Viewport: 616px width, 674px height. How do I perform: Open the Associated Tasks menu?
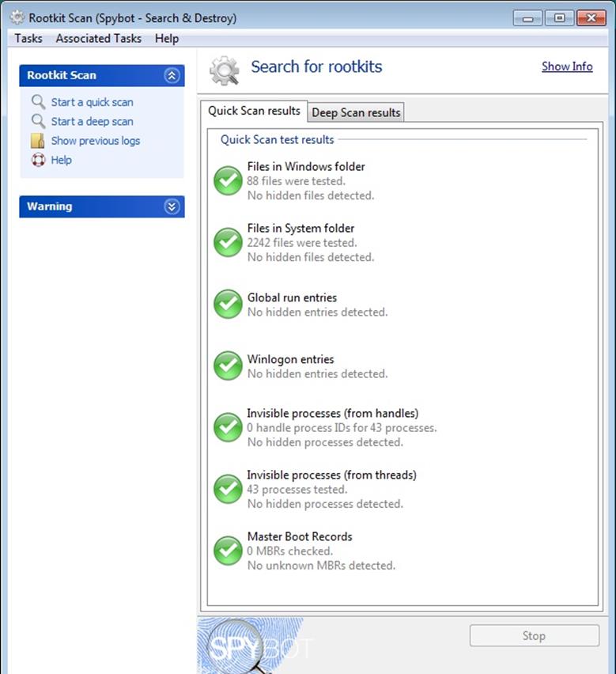pyautogui.click(x=99, y=38)
